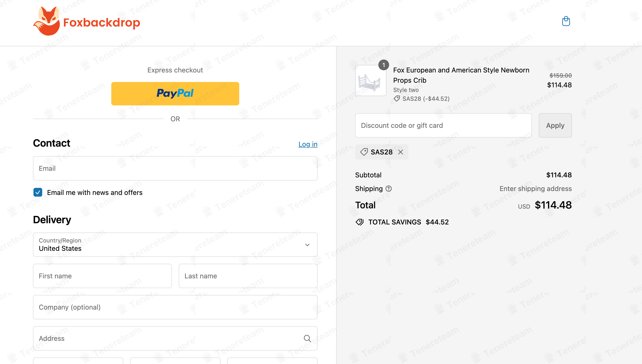The width and height of the screenshot is (642, 364).
Task: Remove the SAS28 discount code
Action: (401, 152)
